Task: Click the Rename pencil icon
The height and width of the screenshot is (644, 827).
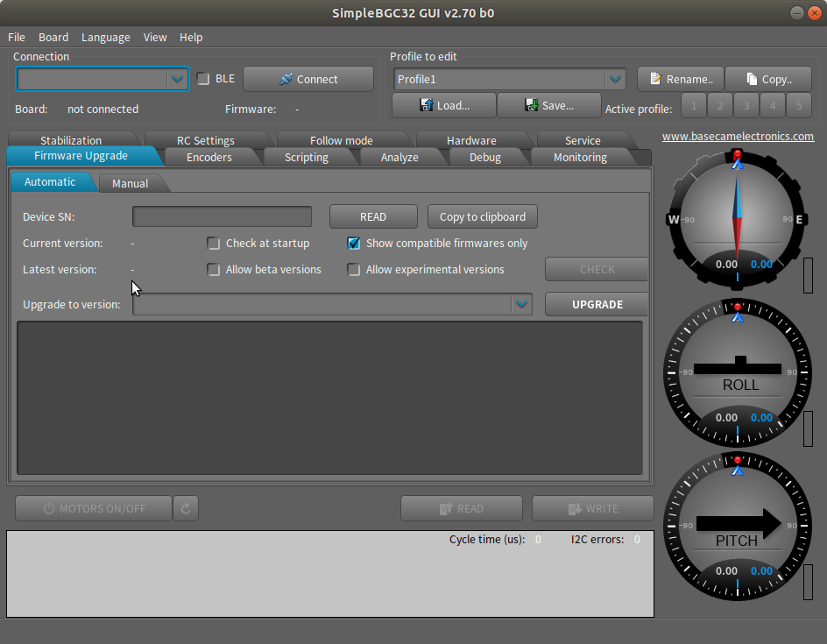Action: click(655, 79)
